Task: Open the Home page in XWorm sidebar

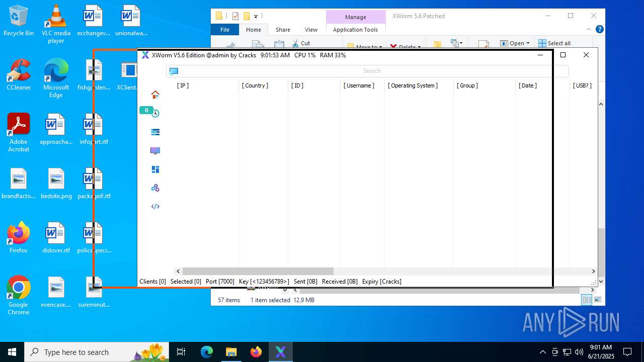Action: (x=155, y=95)
